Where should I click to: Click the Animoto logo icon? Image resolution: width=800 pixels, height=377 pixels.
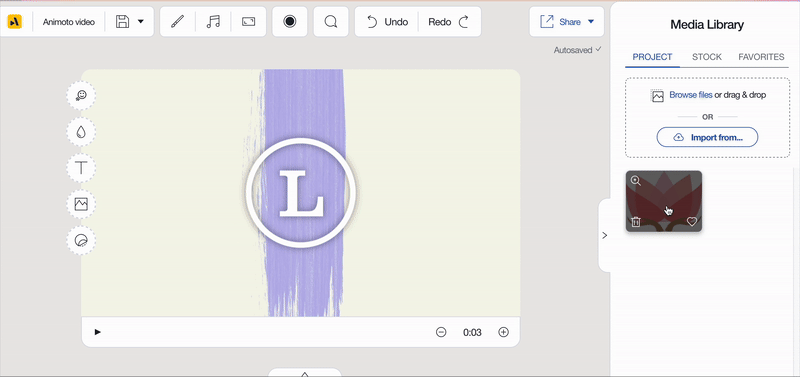click(x=14, y=21)
